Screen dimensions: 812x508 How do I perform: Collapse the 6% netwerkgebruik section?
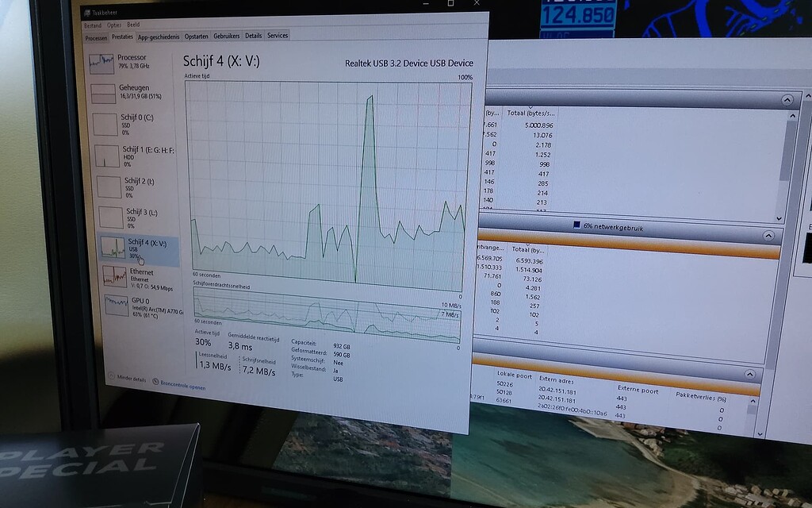point(770,234)
